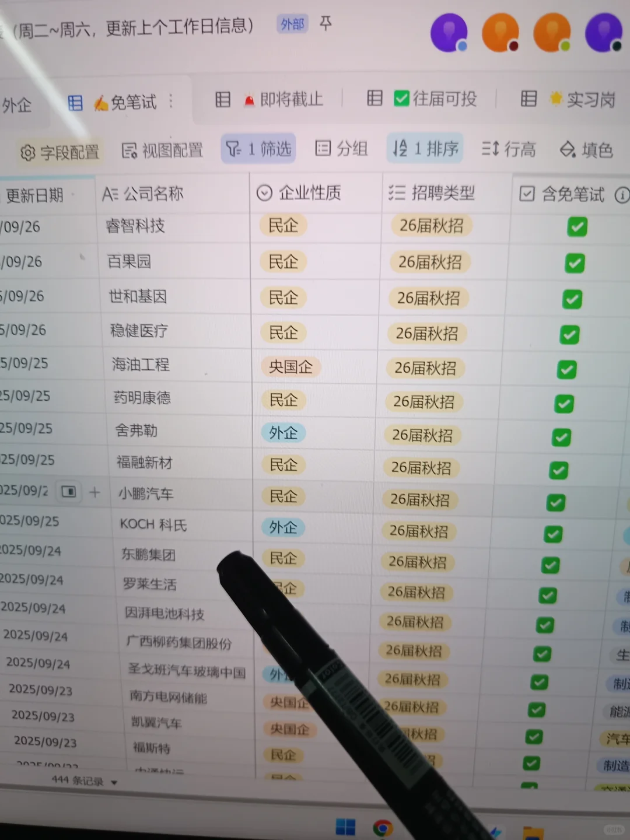
Task: Expand the 444 条记录 record count dropdown
Action: pos(114,782)
